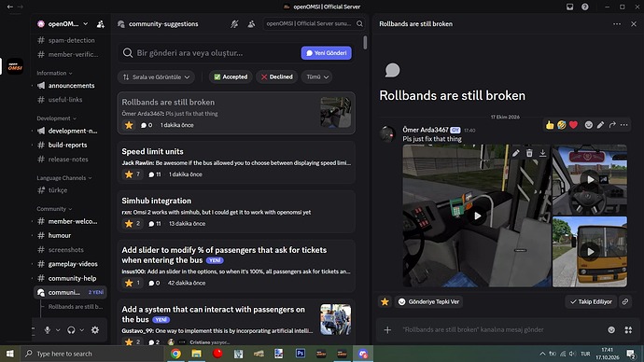Viewport: 644px width, 362px height.
Task: Toggle star vote on Speed limit units post
Action: tap(133, 174)
